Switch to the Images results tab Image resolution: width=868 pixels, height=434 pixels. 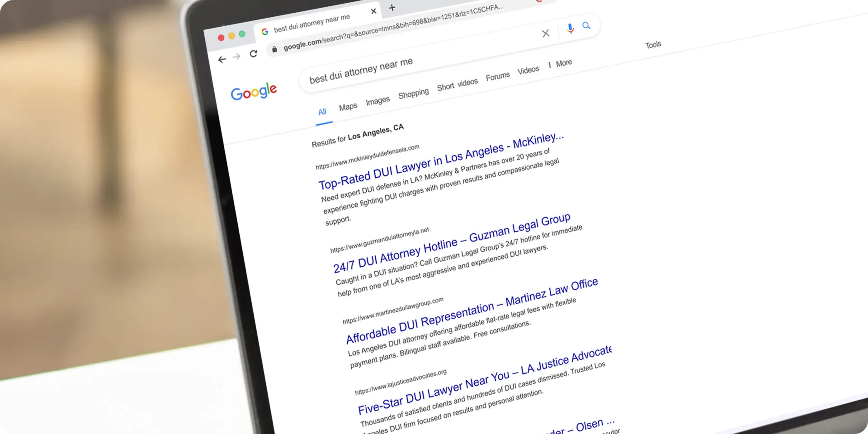(x=377, y=99)
